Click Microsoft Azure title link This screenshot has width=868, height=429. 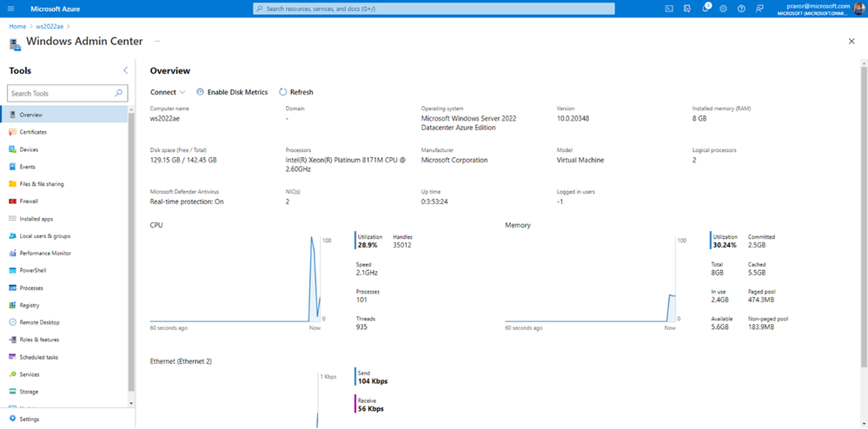[x=56, y=9]
